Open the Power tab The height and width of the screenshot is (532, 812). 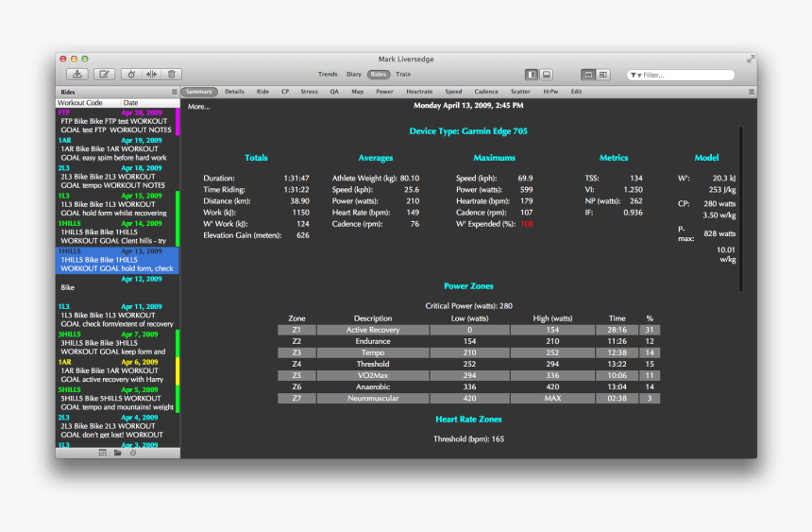(385, 92)
